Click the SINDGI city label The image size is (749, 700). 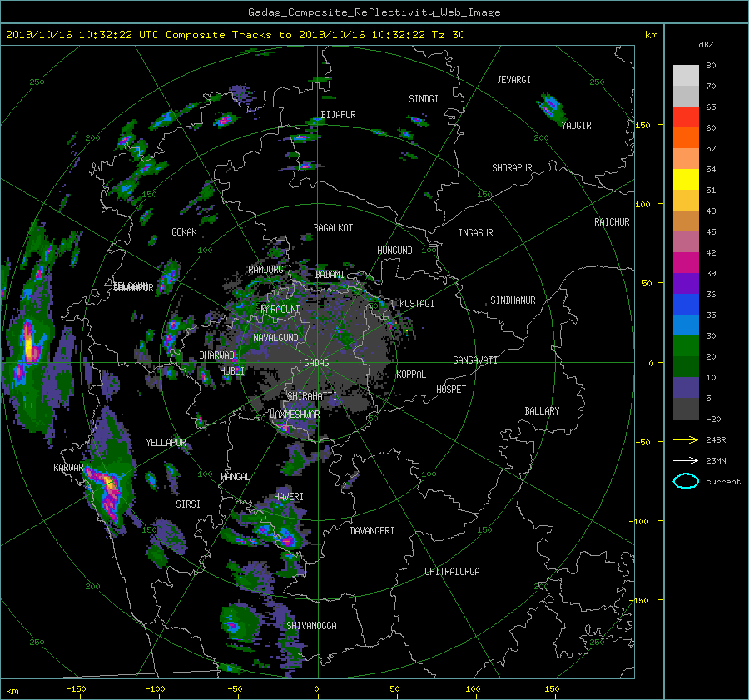424,99
